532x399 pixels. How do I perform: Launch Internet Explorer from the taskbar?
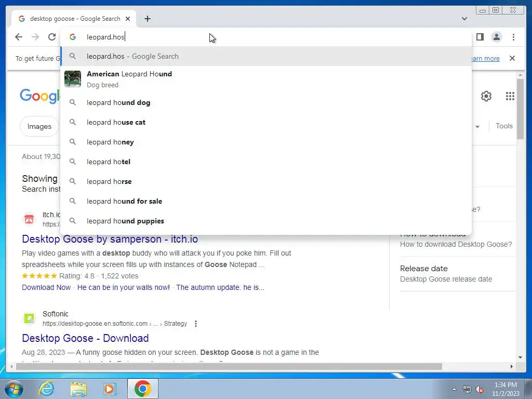46,389
